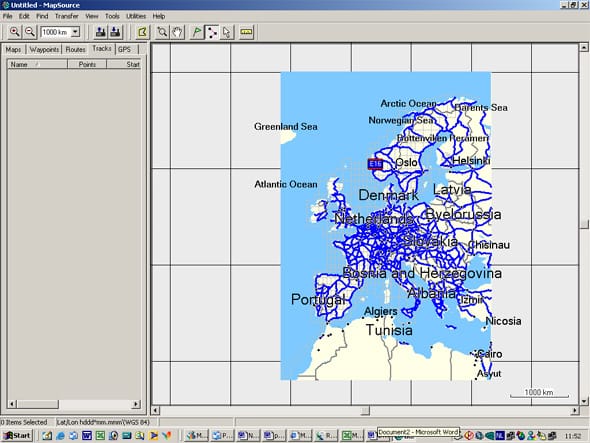Click the 'Greenland Sea' map label
The height and width of the screenshot is (443, 590).
point(286,126)
